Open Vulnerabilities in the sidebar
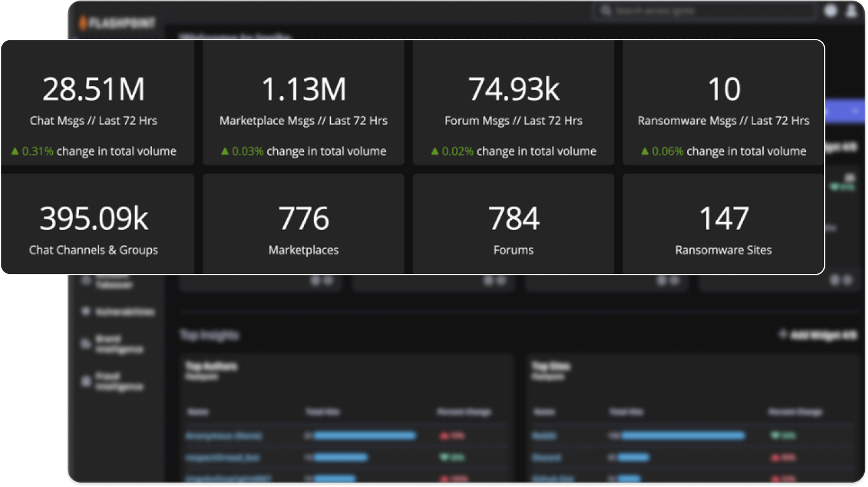The height and width of the screenshot is (487, 868). coord(125,312)
